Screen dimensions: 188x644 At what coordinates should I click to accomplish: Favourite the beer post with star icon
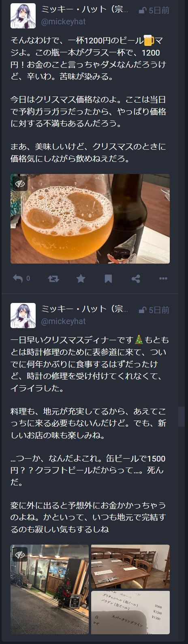(x=81, y=279)
